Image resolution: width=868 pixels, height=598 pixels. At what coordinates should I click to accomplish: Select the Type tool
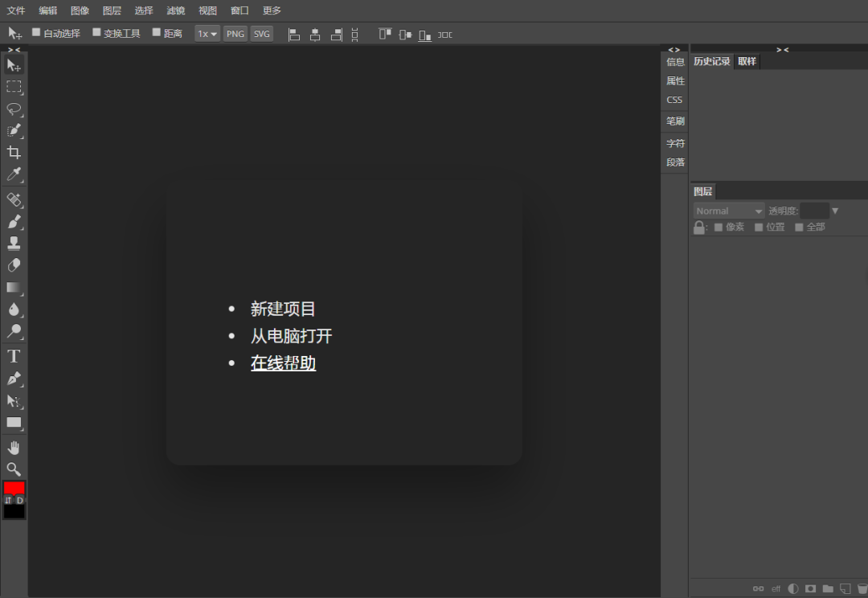tap(14, 356)
